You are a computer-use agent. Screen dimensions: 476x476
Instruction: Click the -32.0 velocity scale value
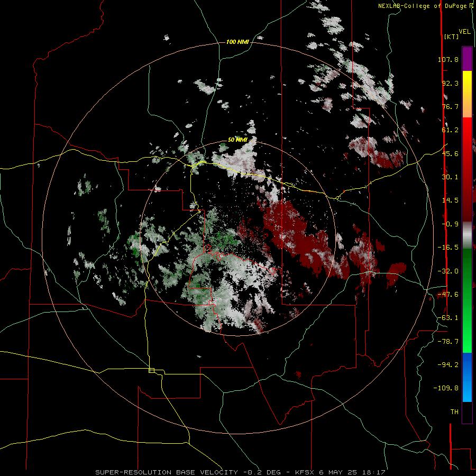tap(448, 271)
